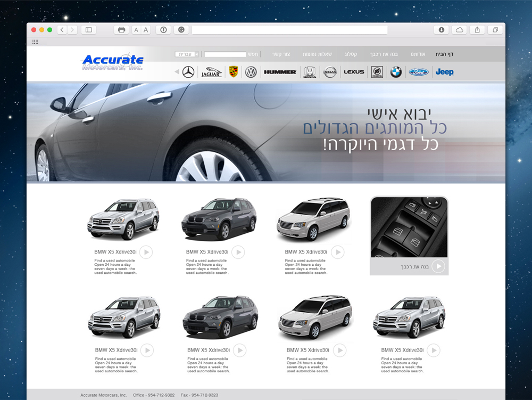The image size is (532, 400).
Task: Select the Jeep brand logo
Action: coord(444,72)
